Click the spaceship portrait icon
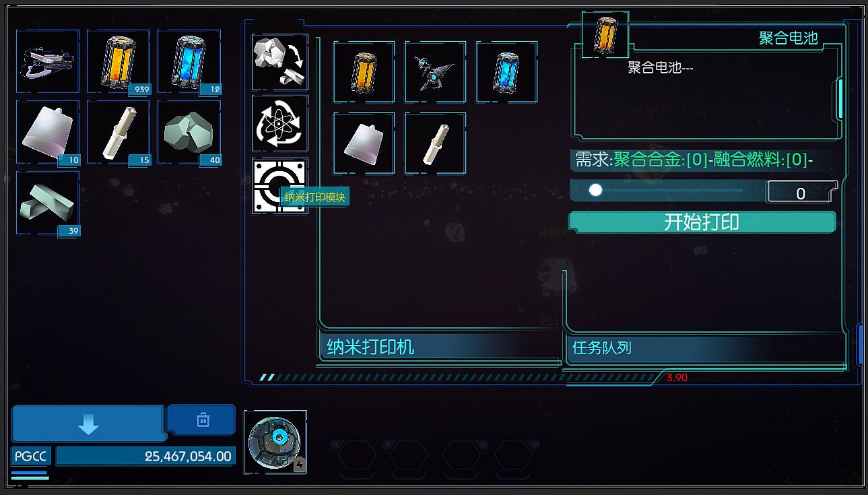 coord(275,442)
